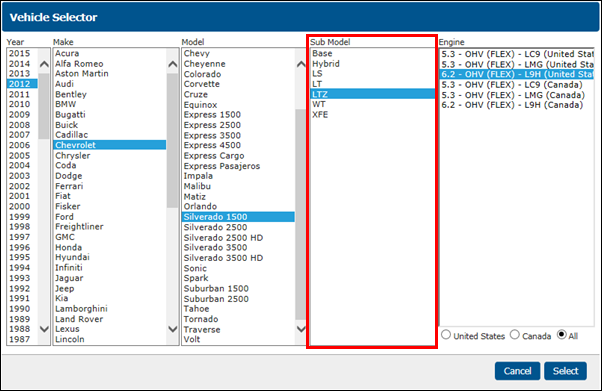Image resolution: width=602 pixels, height=391 pixels.
Task: Select Traverse in the Model list
Action: [x=238, y=330]
